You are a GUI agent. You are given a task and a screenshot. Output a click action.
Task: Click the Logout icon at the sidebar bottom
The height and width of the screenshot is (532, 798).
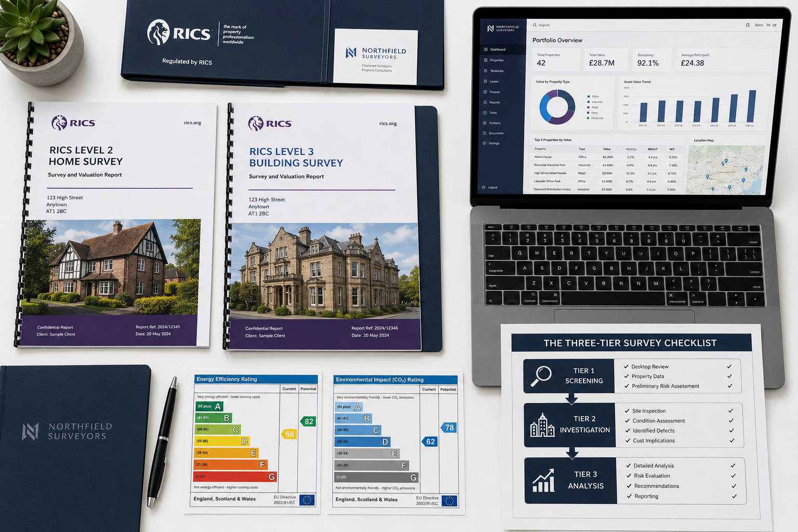point(484,188)
